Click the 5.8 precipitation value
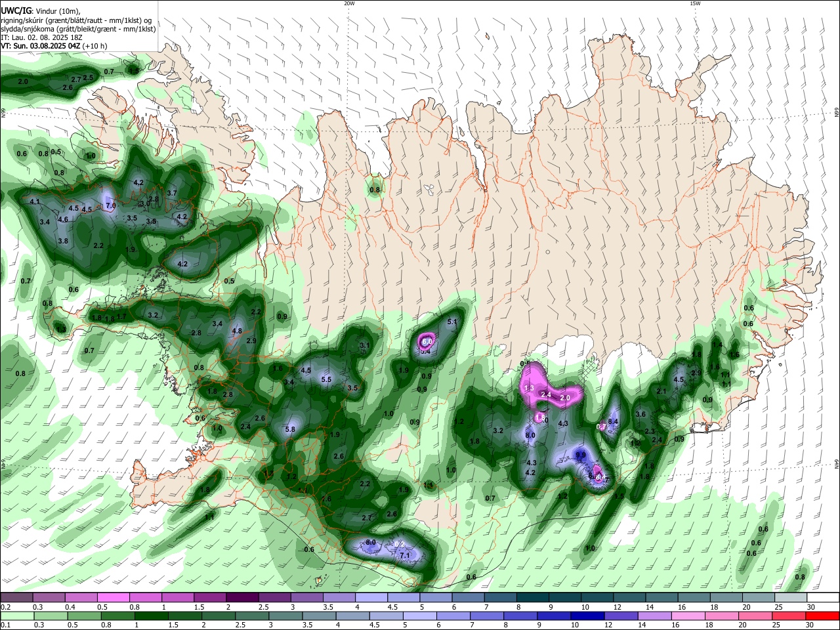Viewport: 840px width, 630px height. [x=290, y=429]
